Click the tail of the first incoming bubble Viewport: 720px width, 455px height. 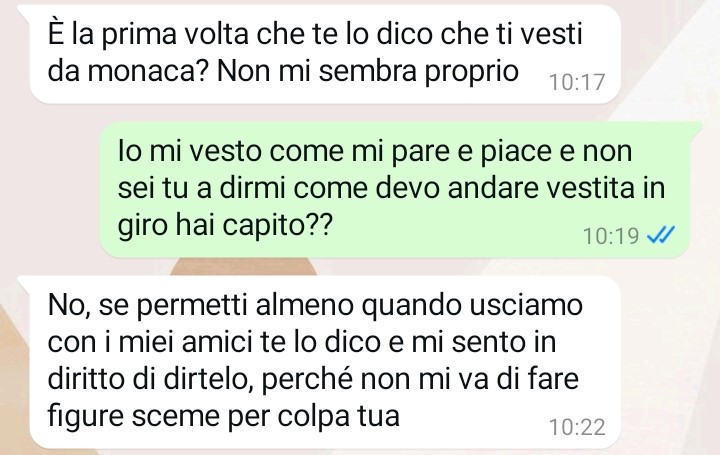[24, 10]
